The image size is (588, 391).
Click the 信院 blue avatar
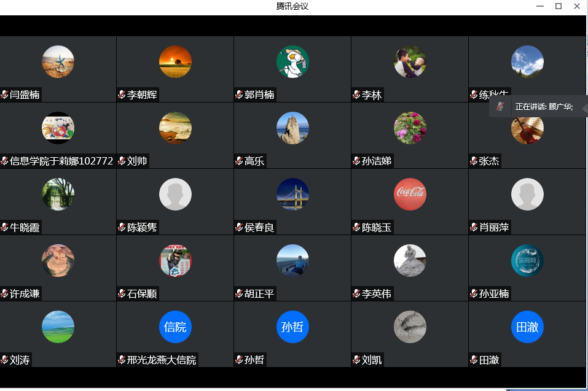tap(175, 327)
